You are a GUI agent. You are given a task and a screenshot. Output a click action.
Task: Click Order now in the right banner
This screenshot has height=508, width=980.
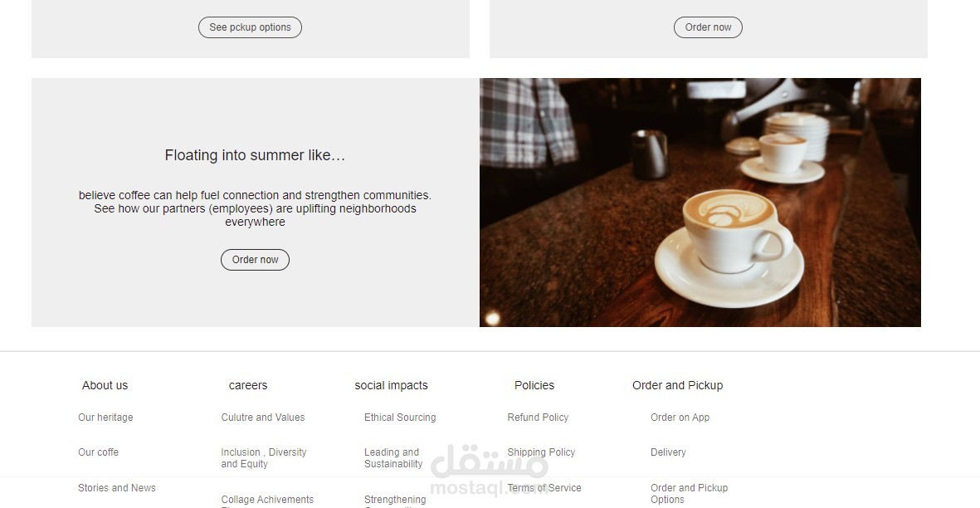click(x=708, y=27)
